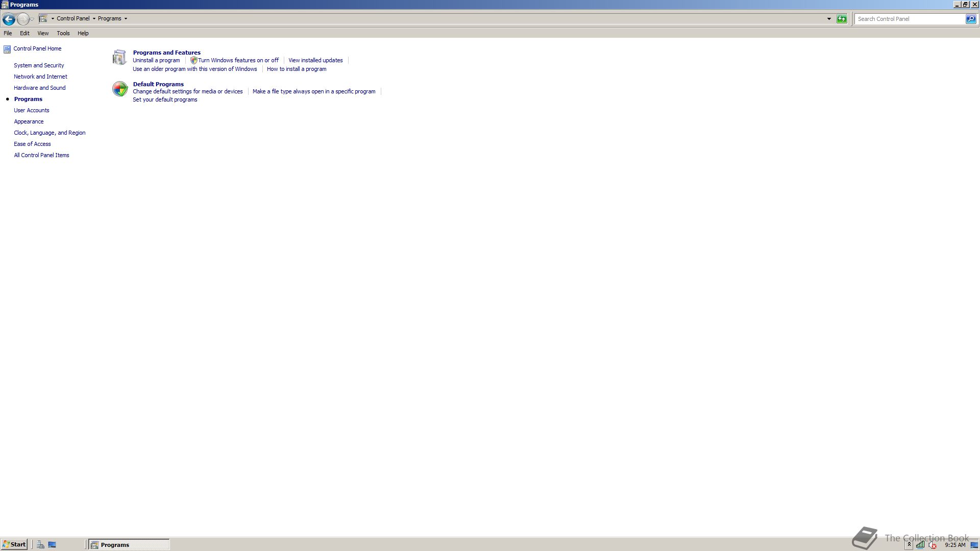Open the View menu
This screenshot has width=980, height=551.
coord(43,33)
